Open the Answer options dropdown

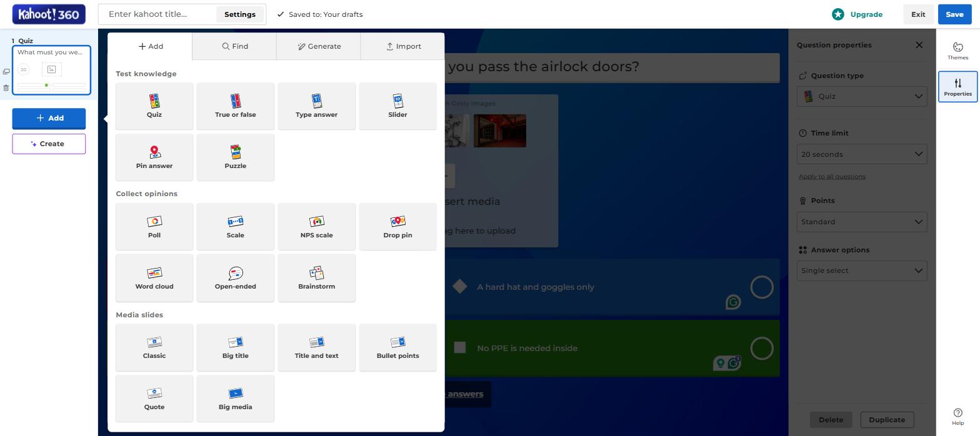862,270
